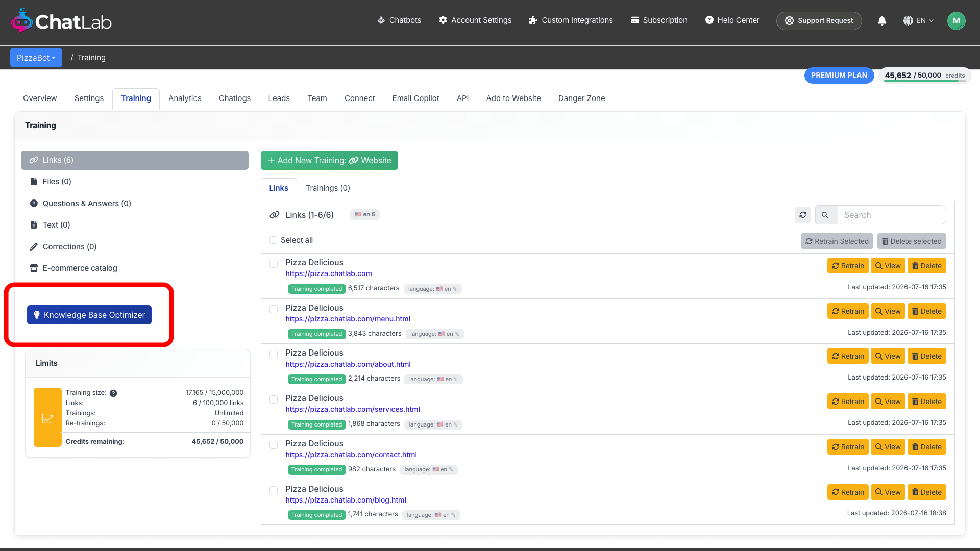Open the EN language dropdown
The height and width of the screenshot is (551, 980).
click(x=919, y=20)
